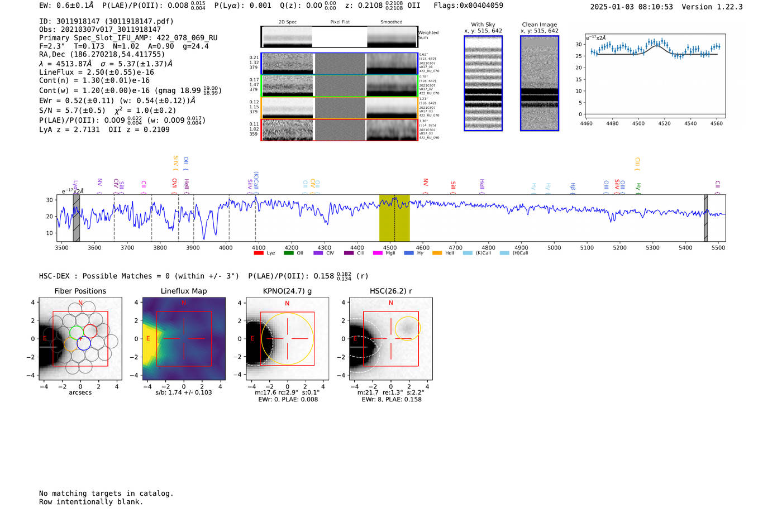Click the green OII legend swatch

point(288,253)
